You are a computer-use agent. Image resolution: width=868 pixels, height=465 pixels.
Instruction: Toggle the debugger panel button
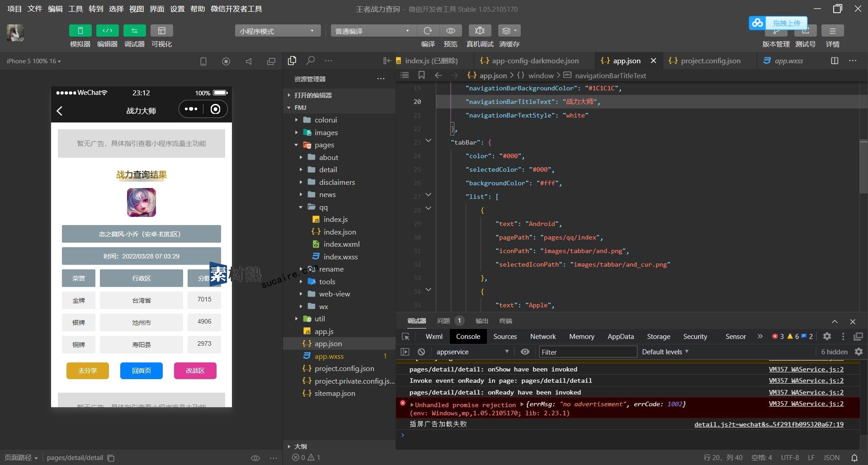coord(134,31)
